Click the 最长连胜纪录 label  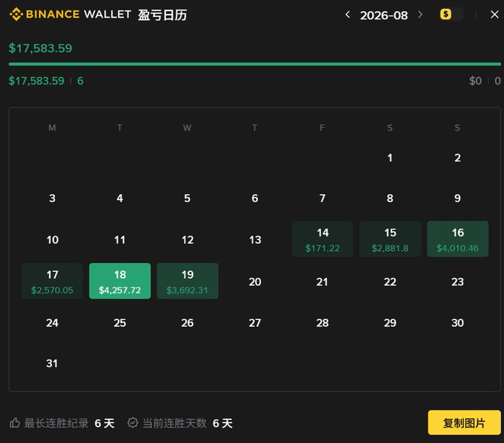[56, 423]
